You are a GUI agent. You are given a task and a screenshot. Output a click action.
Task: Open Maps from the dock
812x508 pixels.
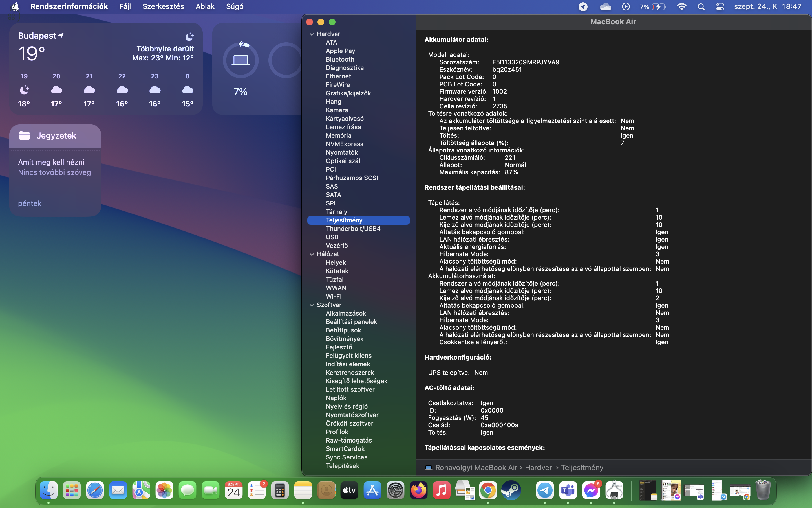click(x=141, y=491)
